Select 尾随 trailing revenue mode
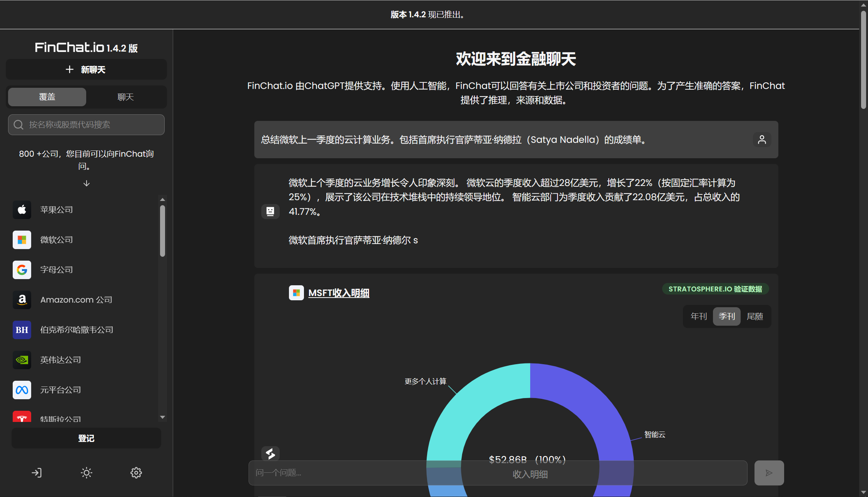This screenshot has width=868, height=497. pyautogui.click(x=755, y=316)
